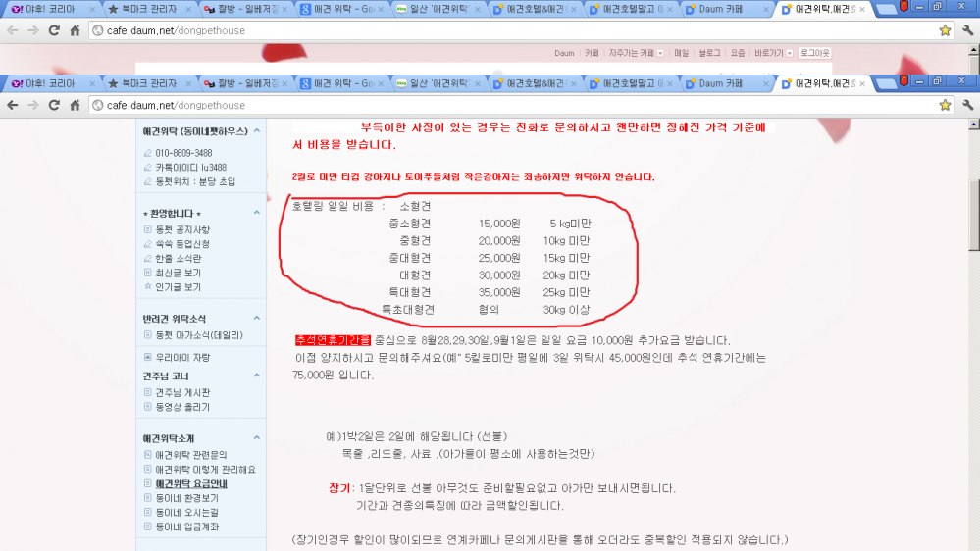Click the Back arrow in the front browser window
The height and width of the screenshot is (551, 980).
coord(13,105)
